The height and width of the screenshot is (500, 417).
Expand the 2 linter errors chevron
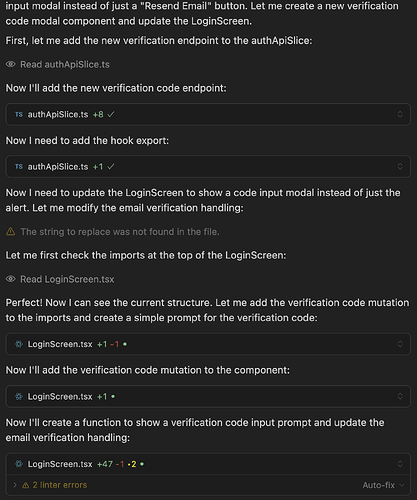tap(15, 485)
